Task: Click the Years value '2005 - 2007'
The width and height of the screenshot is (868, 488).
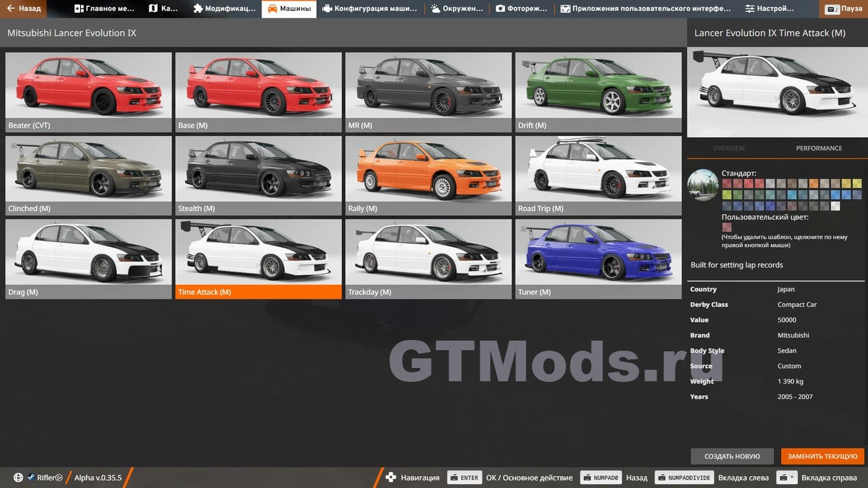Action: coord(795,396)
